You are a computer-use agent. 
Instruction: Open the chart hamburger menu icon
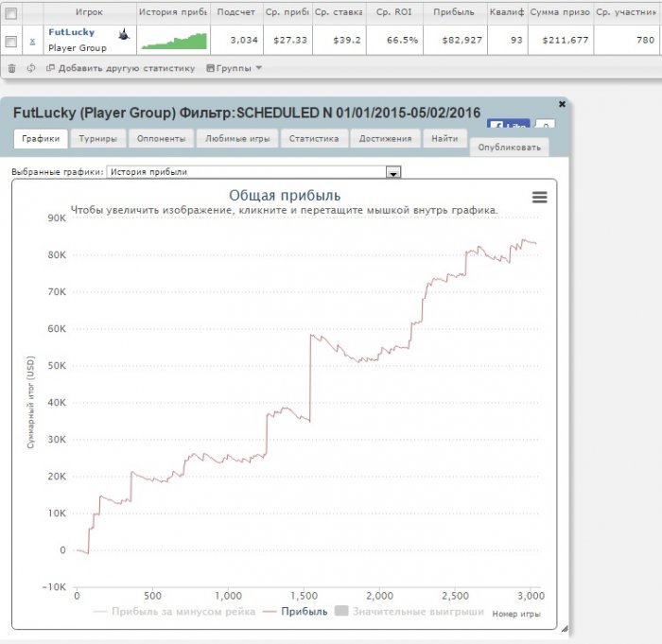point(540,198)
